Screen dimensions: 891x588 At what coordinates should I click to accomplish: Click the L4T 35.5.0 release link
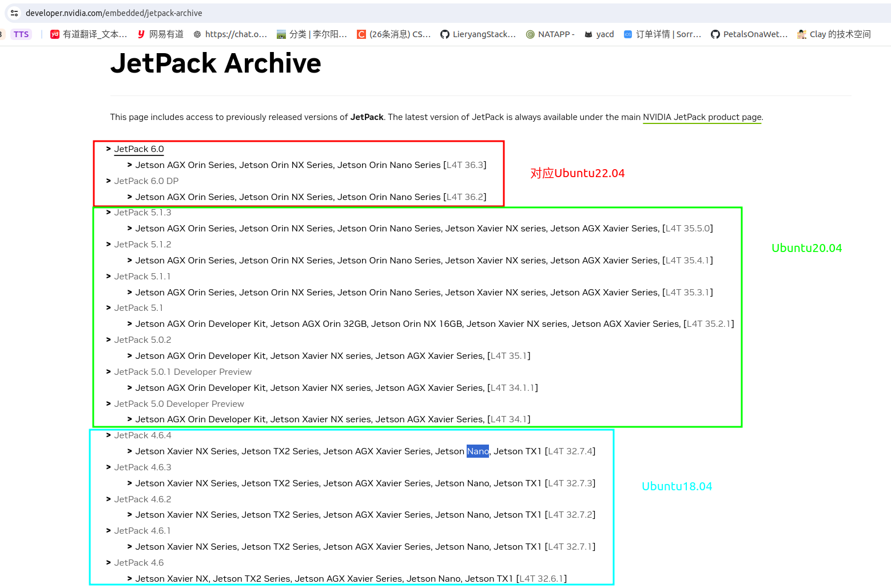click(x=687, y=229)
